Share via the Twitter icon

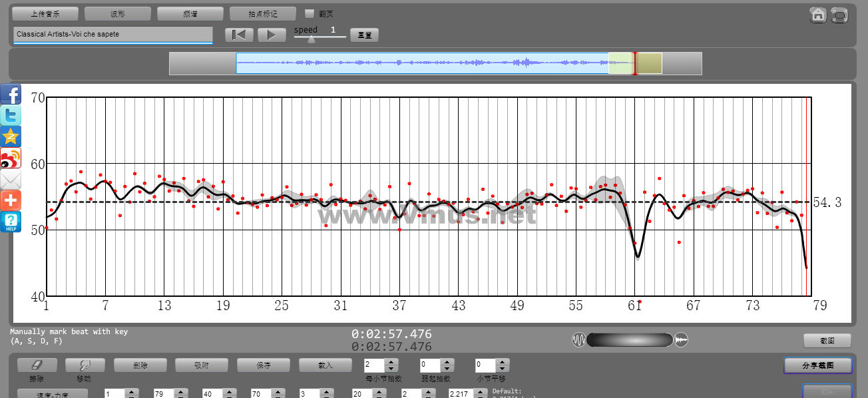click(x=11, y=115)
